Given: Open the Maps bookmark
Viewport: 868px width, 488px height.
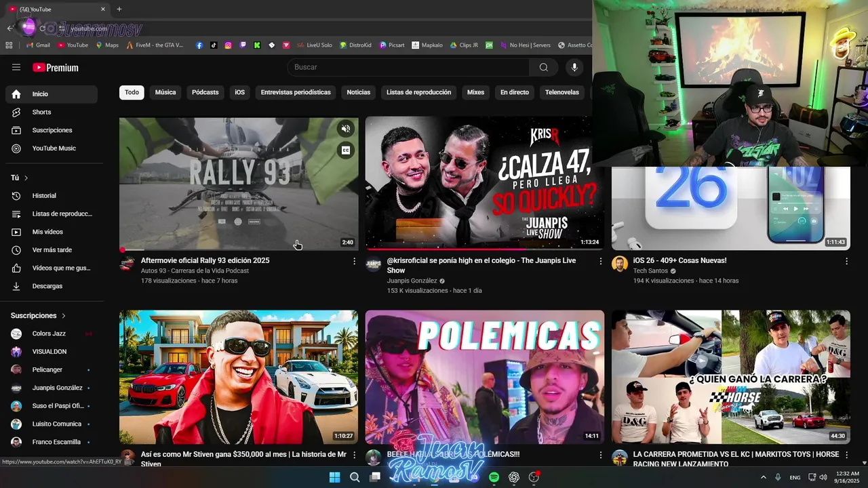Looking at the screenshot, I should coord(107,45).
